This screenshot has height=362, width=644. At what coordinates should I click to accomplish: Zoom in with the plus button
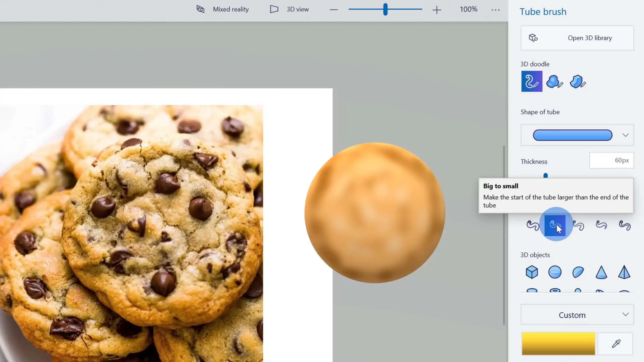click(x=437, y=10)
